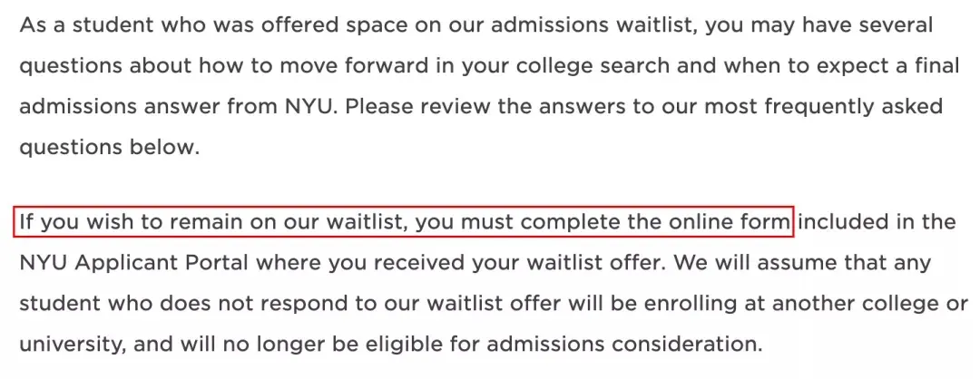Click the words "questions below."
This screenshot has height=379, width=980.
[x=108, y=148]
